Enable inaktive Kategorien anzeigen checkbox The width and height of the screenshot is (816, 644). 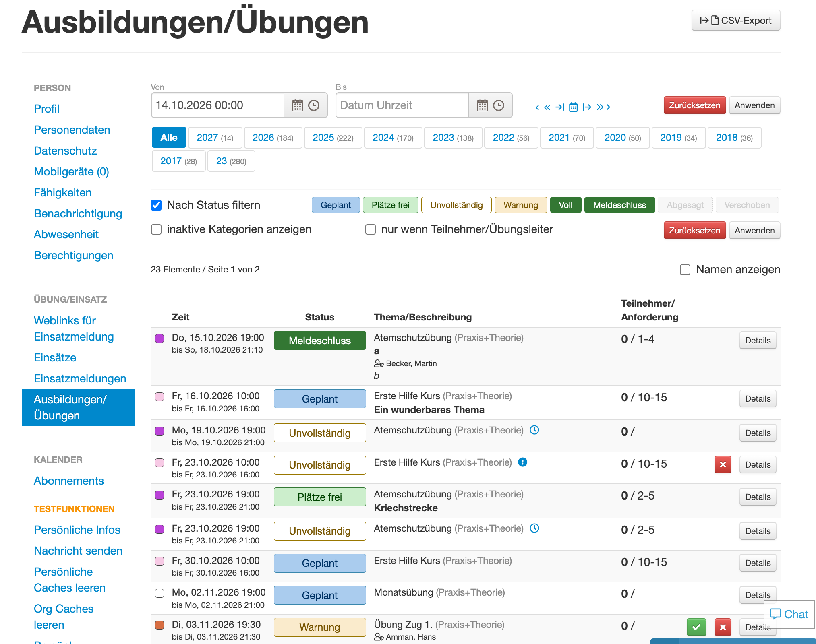click(156, 229)
